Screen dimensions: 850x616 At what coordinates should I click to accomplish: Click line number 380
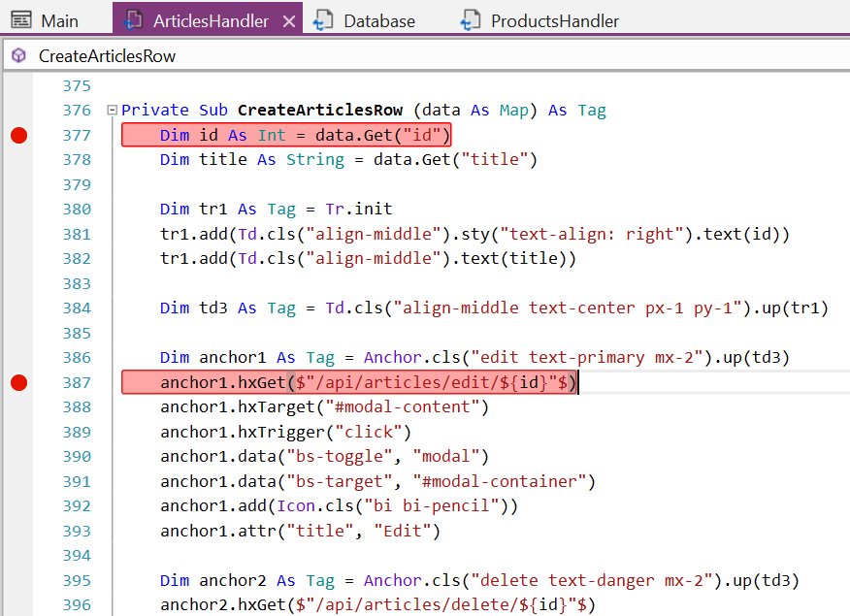[77, 210]
